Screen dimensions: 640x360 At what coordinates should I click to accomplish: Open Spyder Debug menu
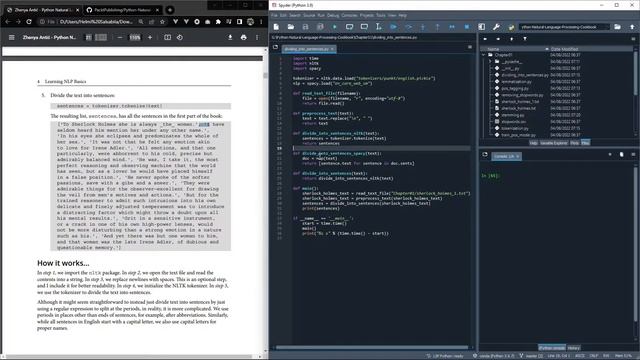tap(333, 16)
